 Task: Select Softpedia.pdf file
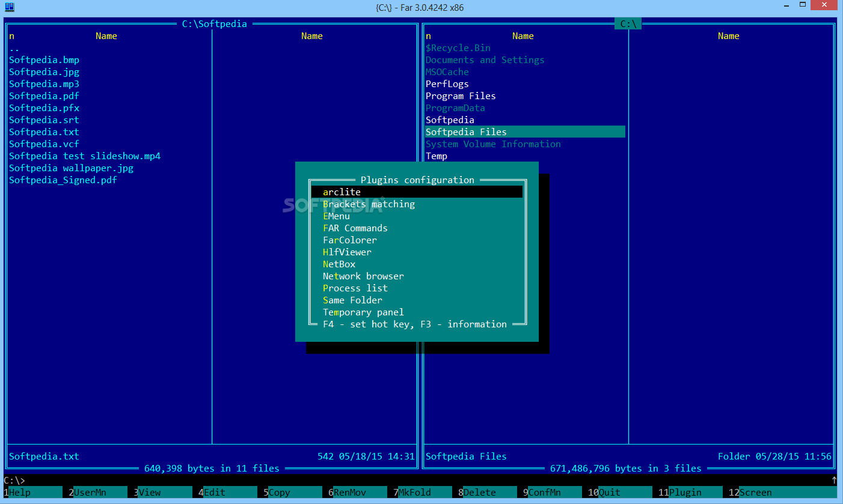pyautogui.click(x=44, y=96)
